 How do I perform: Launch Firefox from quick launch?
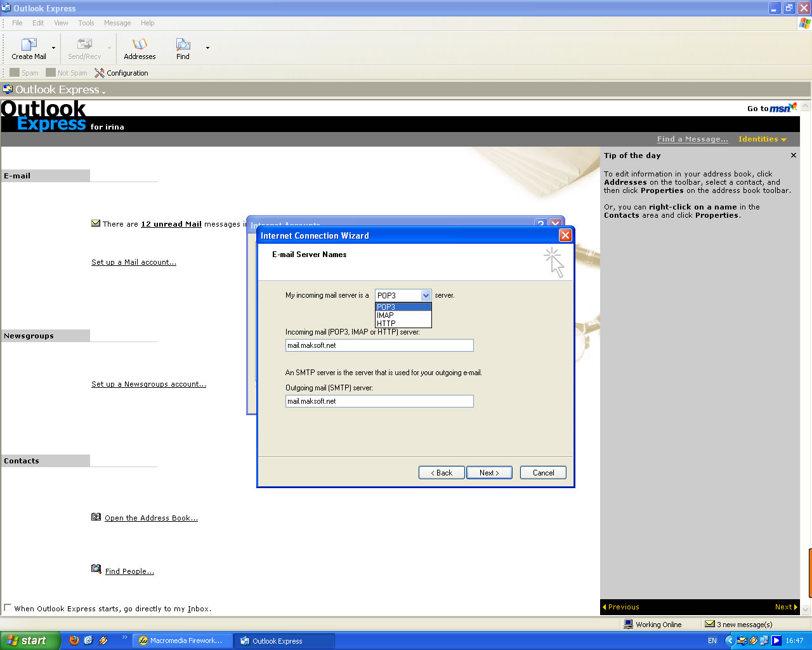[74, 640]
